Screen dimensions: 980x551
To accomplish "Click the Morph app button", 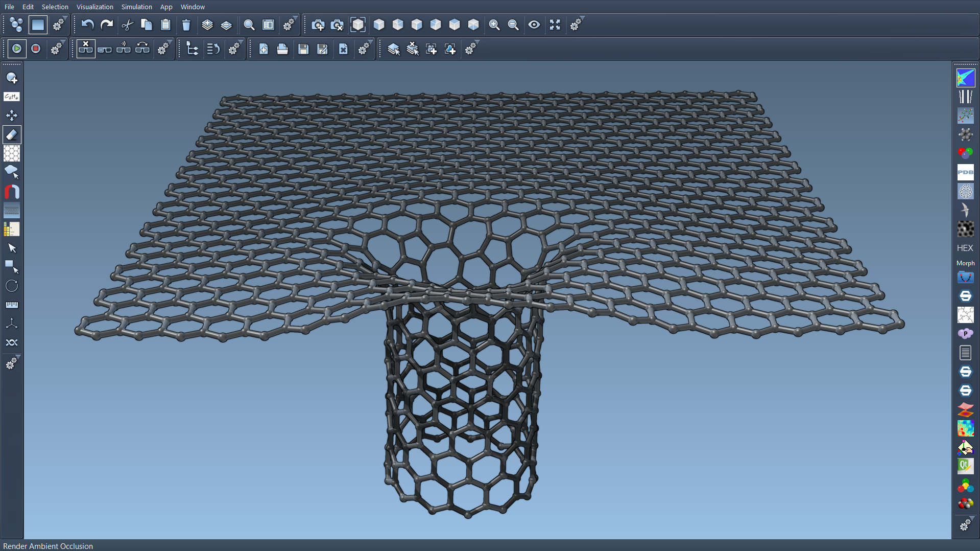I will [x=965, y=263].
